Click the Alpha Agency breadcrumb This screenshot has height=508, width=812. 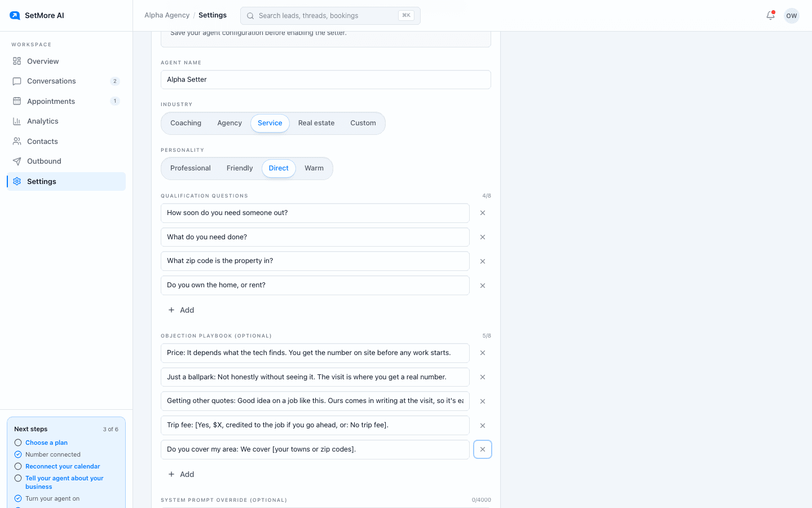[167, 15]
